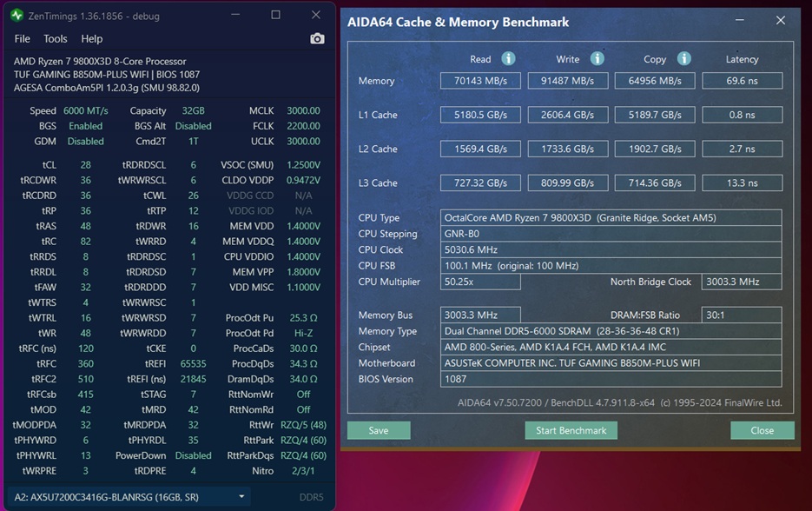Click the Nitro value 2/3/1
Screen dimensions: 812x511
click(x=303, y=471)
